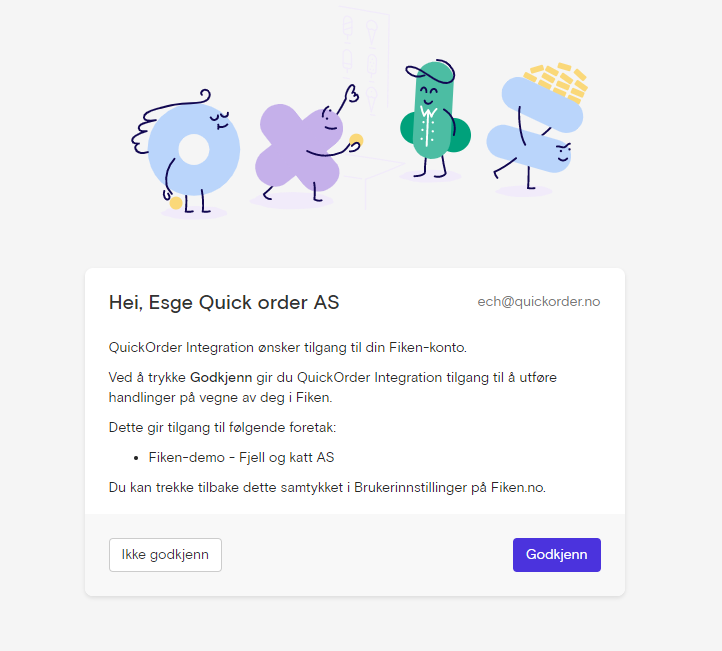The height and width of the screenshot is (651, 722).
Task: Click the yellow coin held by purple character
Action: click(x=356, y=140)
